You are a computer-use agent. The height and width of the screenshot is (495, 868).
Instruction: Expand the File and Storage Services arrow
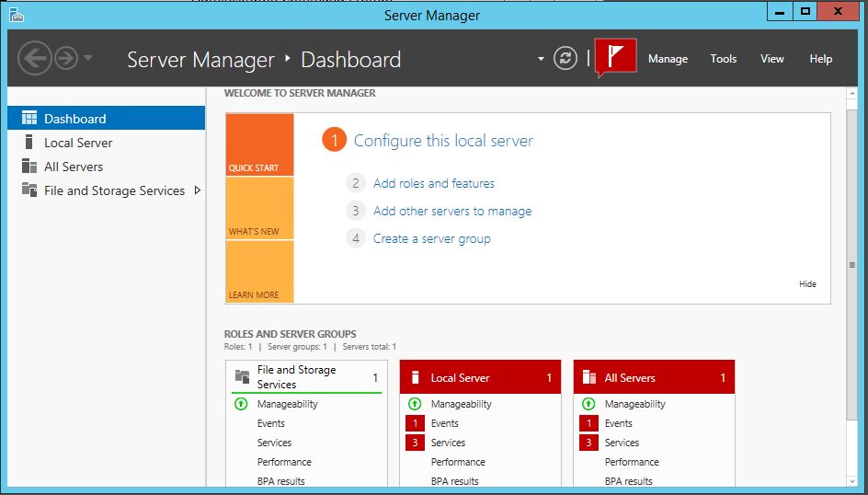(198, 190)
